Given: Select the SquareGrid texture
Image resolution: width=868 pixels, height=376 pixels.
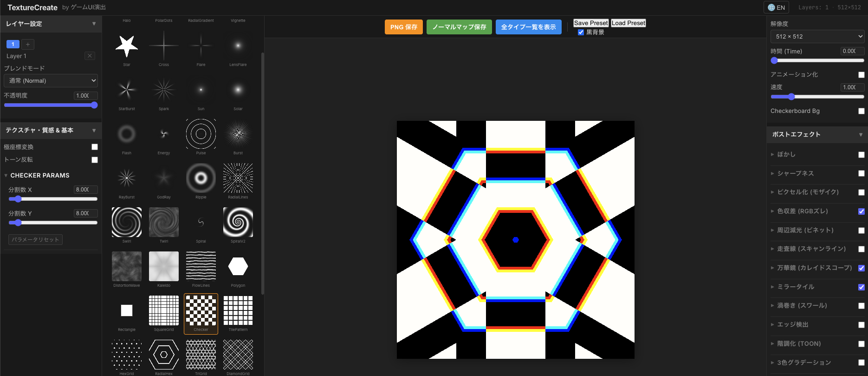Looking at the screenshot, I should (163, 310).
